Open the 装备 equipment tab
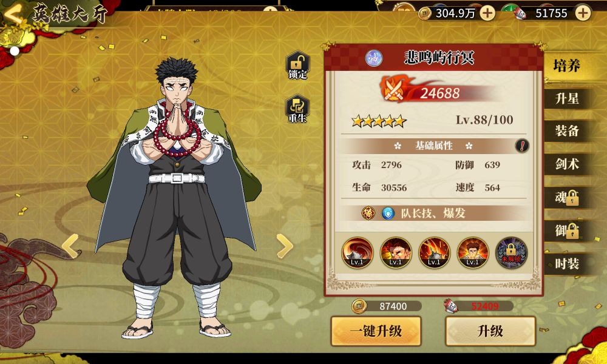The image size is (607, 364). pos(567,131)
